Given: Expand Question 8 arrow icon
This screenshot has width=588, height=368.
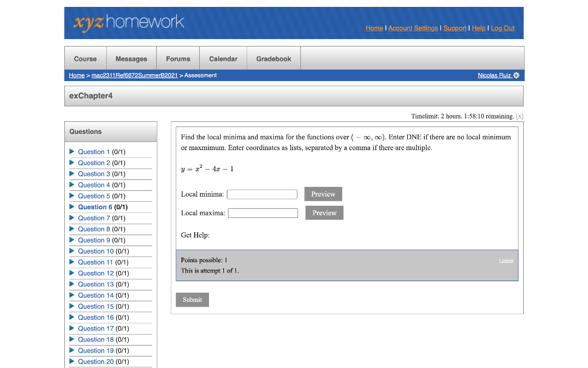Looking at the screenshot, I should (x=72, y=229).
